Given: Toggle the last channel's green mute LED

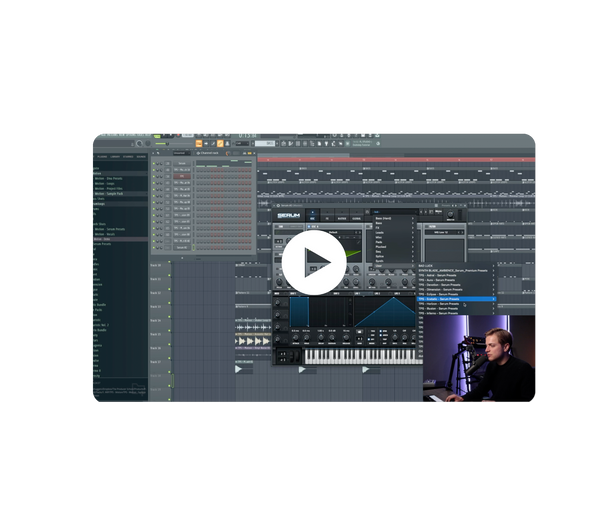Looking at the screenshot, I should (155, 246).
